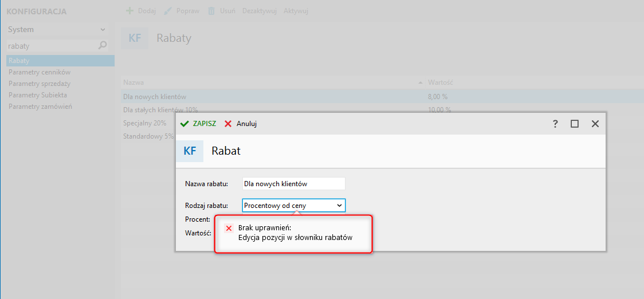Expand the System section chevron
644x299 pixels.
click(x=103, y=30)
